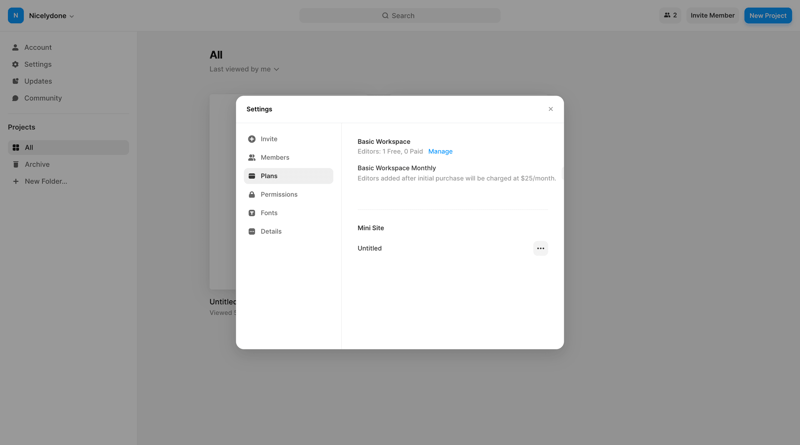Open the Nicelydone workspace dropdown
Image resolution: width=800 pixels, height=445 pixels.
(52, 16)
